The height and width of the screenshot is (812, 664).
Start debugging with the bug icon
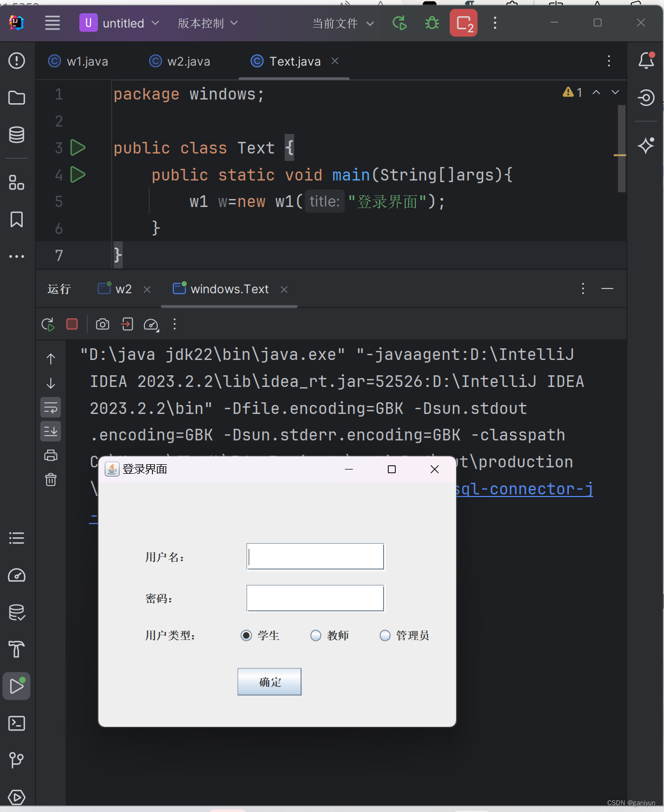coord(431,23)
